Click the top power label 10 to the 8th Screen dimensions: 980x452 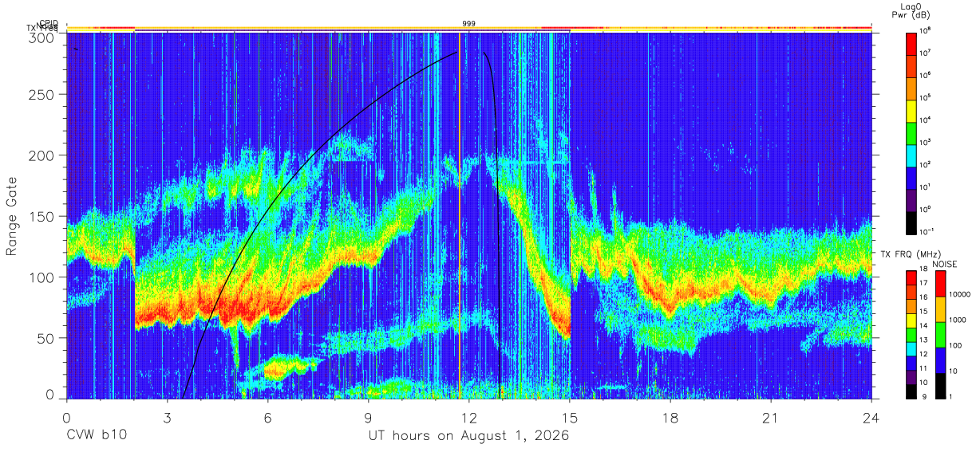point(927,30)
